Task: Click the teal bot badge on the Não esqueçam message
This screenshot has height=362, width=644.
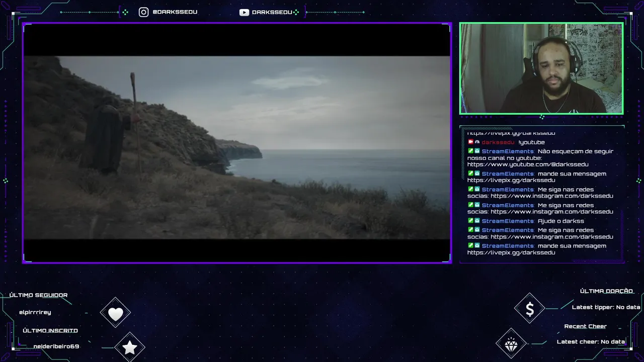Action: (477, 151)
